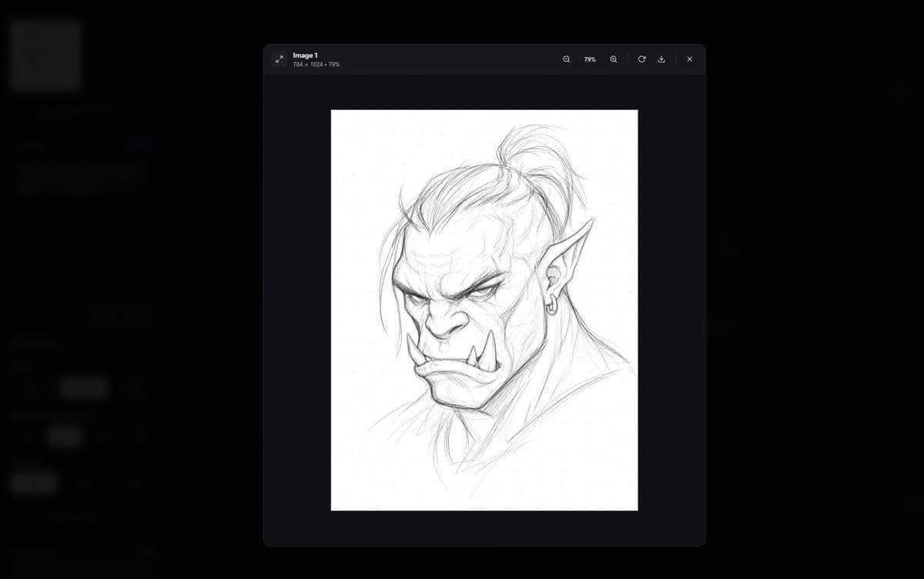Screen dimensions: 924x579
Task: Toggle fullscreen with the expand arrows icon
Action: coord(279,59)
